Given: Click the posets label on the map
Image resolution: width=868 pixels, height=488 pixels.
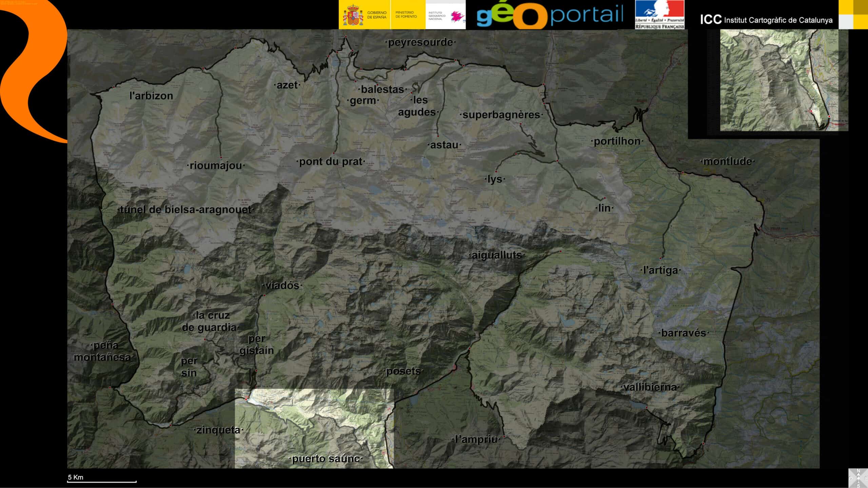Looking at the screenshot, I should point(403,371).
